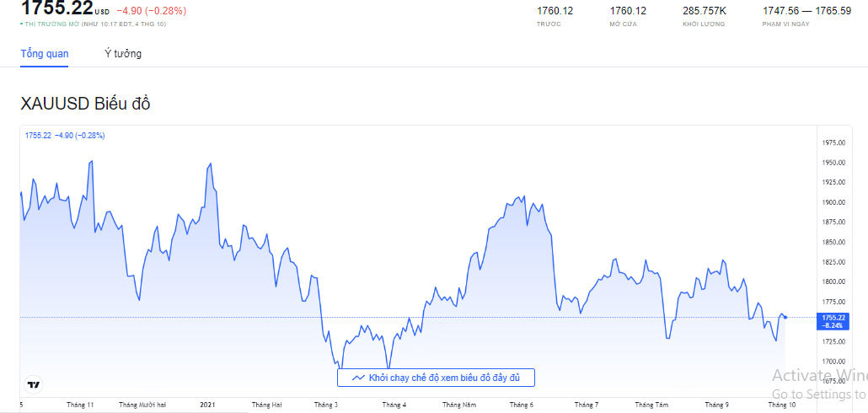Click Tháng 6 on the time axis
Viewport: 868px width, 413px height.
(x=521, y=405)
